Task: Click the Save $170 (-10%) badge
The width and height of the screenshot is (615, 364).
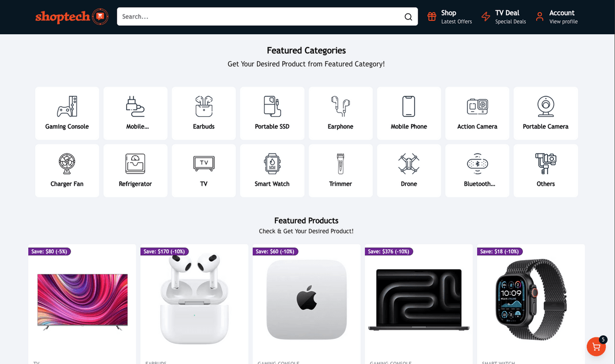Action: [165, 251]
